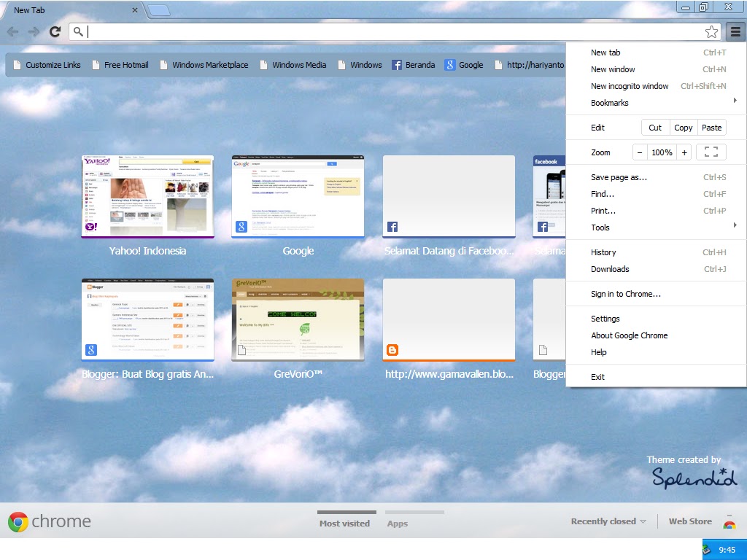Click the Copy button in Edit row
The width and height of the screenshot is (747, 560).
tap(683, 128)
